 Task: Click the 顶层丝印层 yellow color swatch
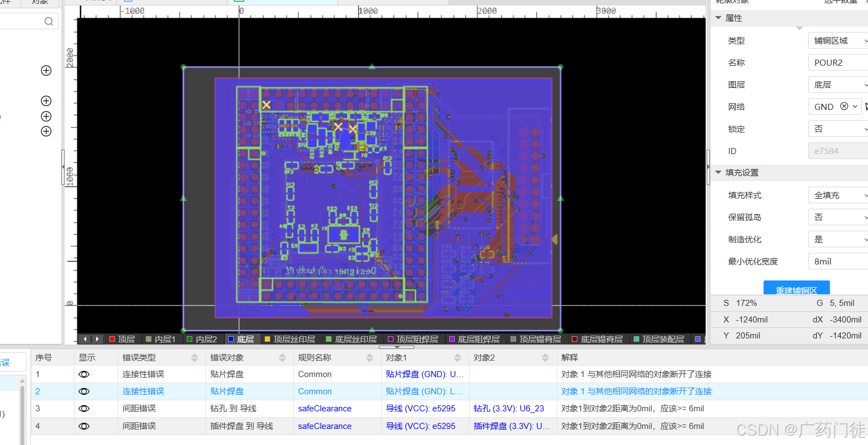pos(267,339)
